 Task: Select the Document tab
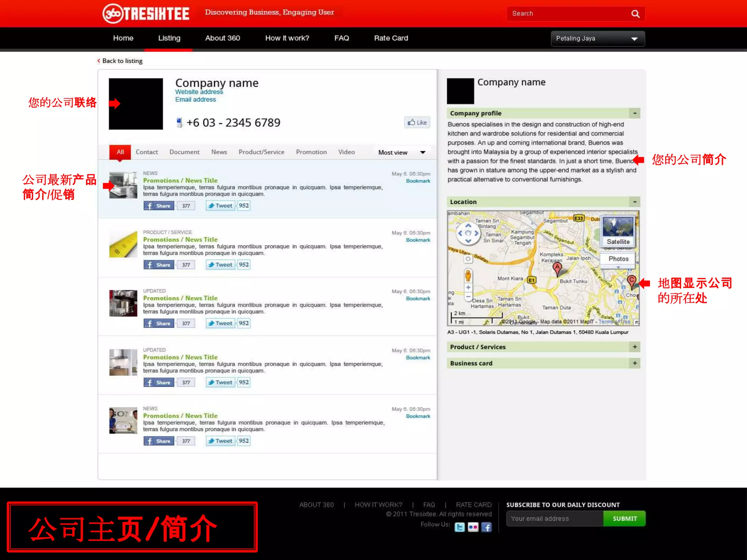click(x=184, y=152)
